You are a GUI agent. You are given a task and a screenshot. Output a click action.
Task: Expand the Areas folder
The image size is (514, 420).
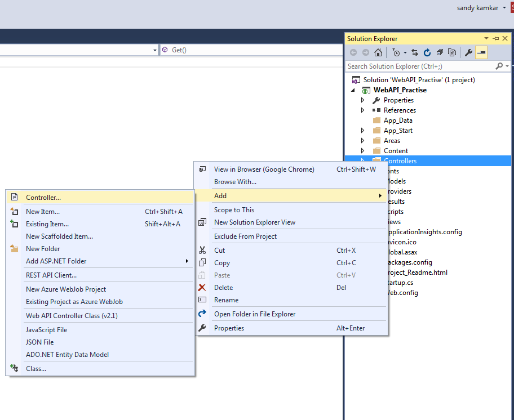tap(362, 140)
